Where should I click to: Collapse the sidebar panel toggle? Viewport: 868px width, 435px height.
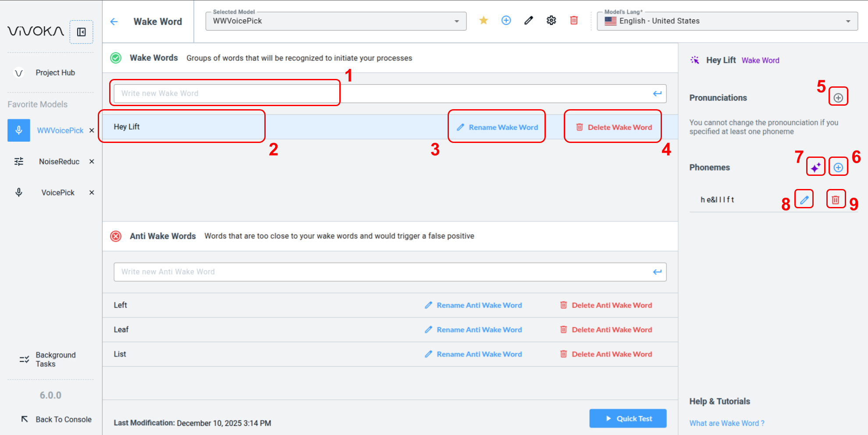click(82, 32)
